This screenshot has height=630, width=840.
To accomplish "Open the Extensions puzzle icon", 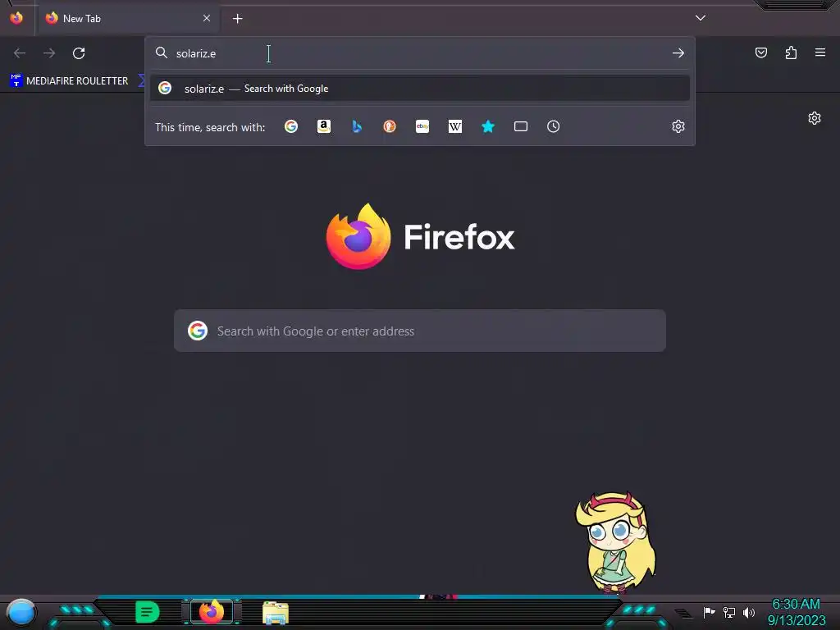I will tap(791, 52).
